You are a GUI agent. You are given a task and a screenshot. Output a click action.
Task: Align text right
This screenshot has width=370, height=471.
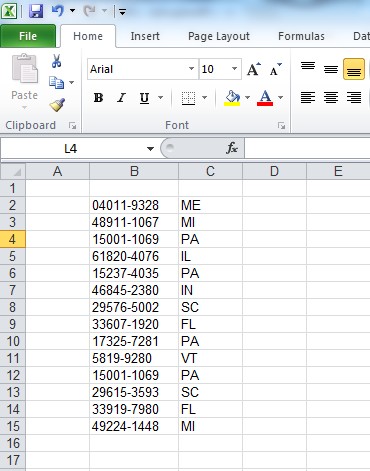[x=354, y=98]
